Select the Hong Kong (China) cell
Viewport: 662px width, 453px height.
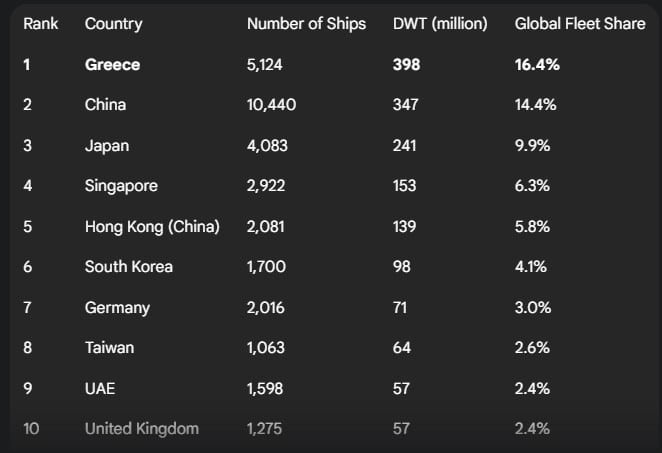152,226
